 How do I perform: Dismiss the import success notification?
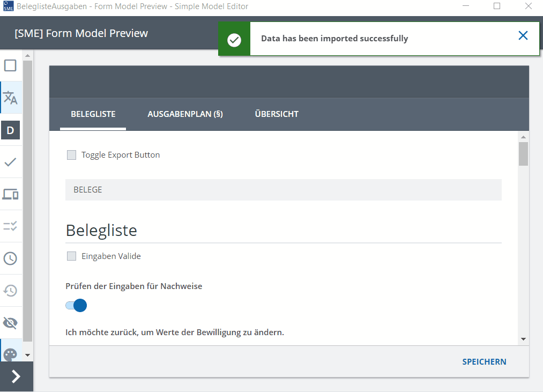[523, 35]
